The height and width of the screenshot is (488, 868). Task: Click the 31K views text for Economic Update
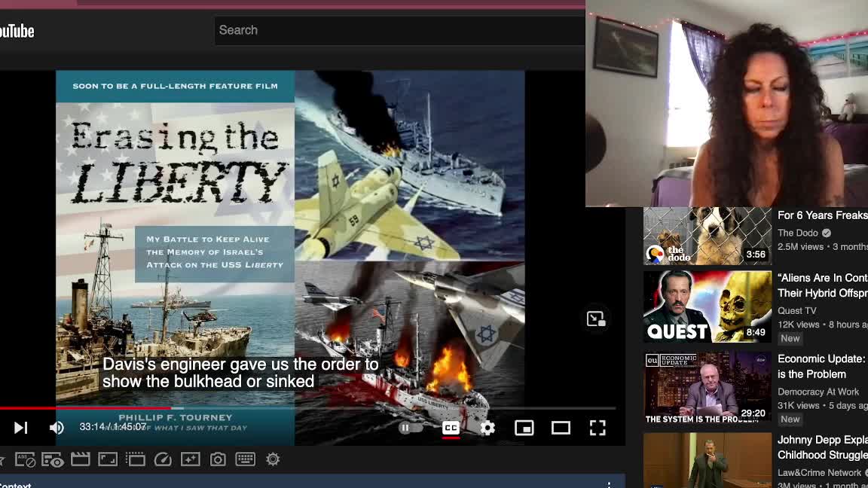tap(798, 406)
